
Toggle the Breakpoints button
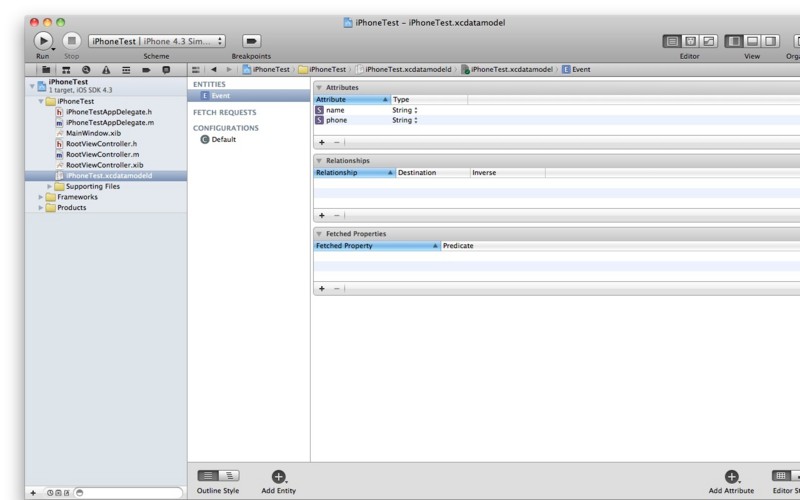click(x=251, y=41)
